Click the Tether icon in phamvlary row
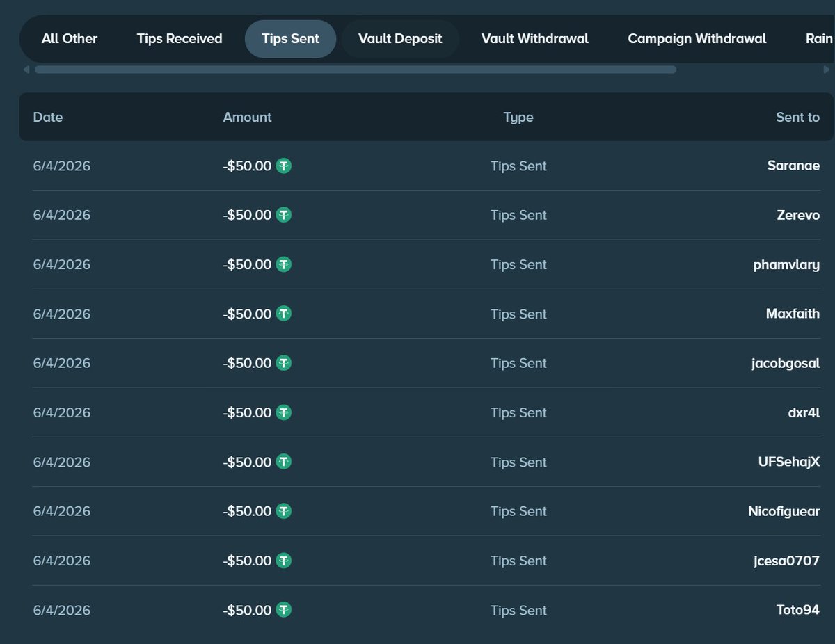Screen dimensions: 835x644 (x=283, y=264)
